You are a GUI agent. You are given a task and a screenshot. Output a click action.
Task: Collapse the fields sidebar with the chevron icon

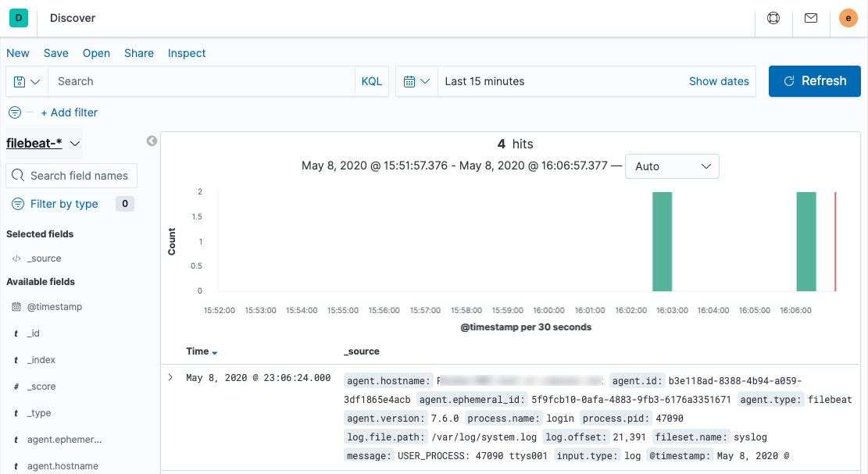click(152, 141)
